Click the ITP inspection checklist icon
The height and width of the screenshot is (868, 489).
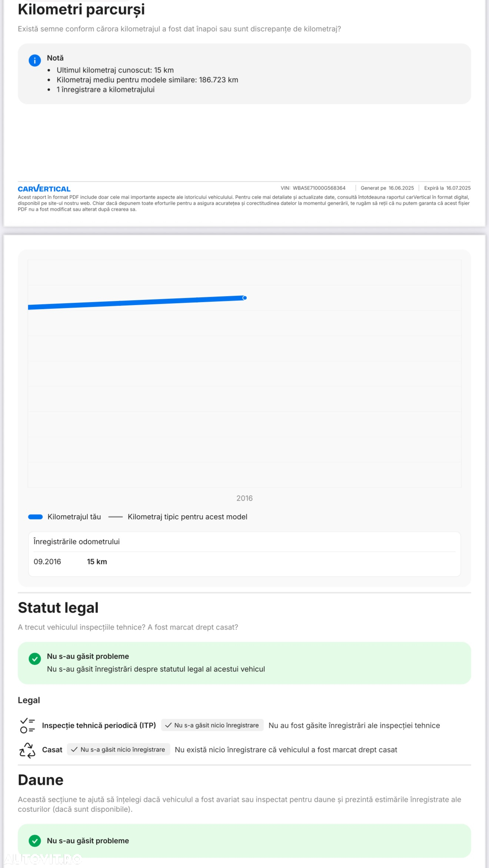(x=27, y=725)
